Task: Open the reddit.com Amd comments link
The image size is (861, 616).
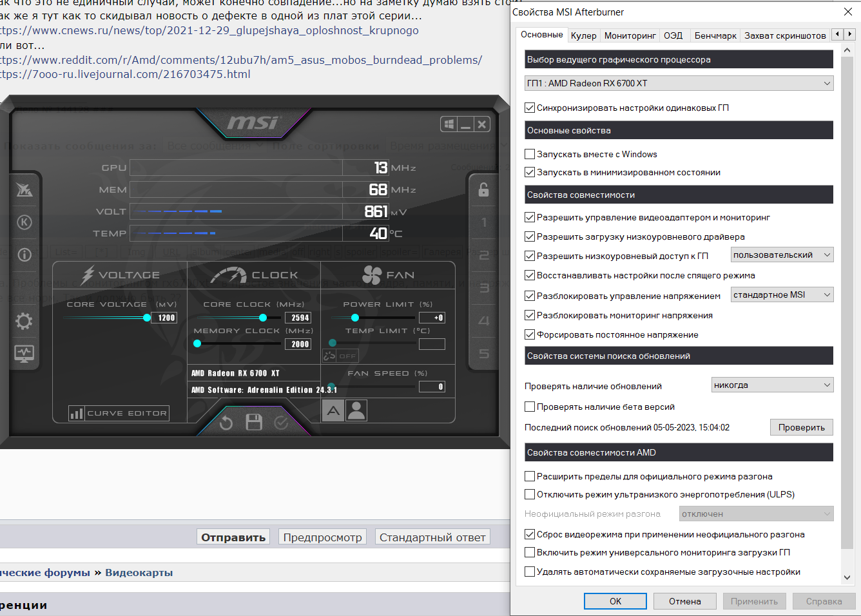Action: [x=241, y=60]
